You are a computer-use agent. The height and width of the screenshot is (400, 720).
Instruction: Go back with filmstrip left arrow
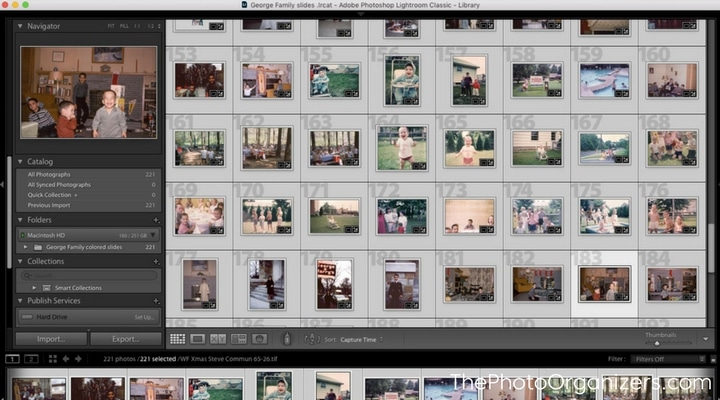point(66,359)
